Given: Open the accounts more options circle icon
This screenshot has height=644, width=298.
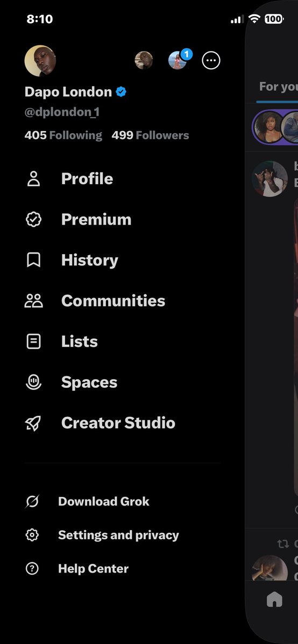Looking at the screenshot, I should pos(211,60).
